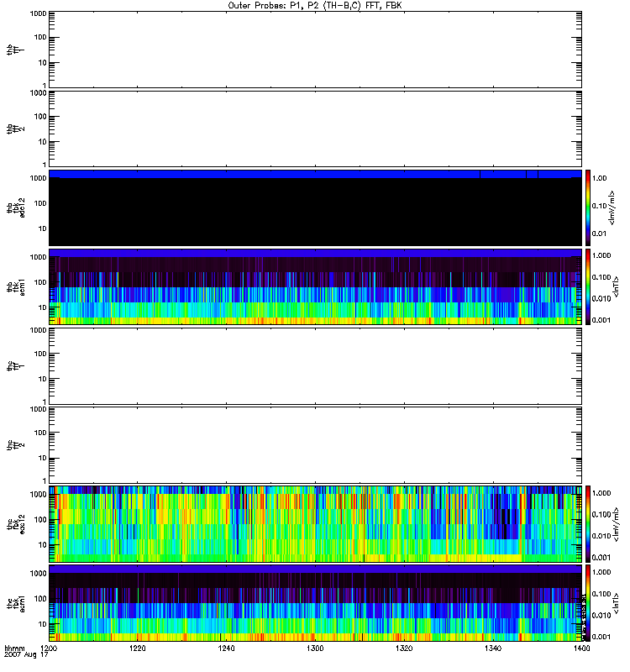630x672 pixels.
Task: Click the second empty thc FFT panel
Action: point(315,444)
